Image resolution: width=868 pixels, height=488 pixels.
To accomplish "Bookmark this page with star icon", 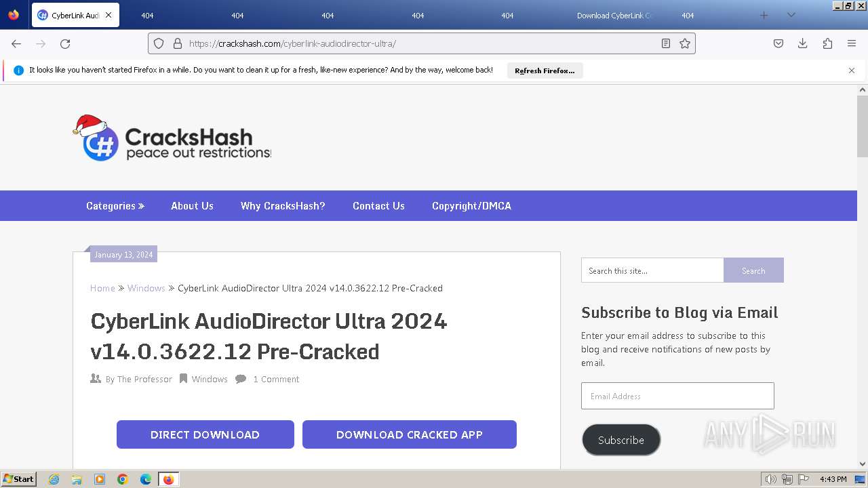I will point(685,43).
